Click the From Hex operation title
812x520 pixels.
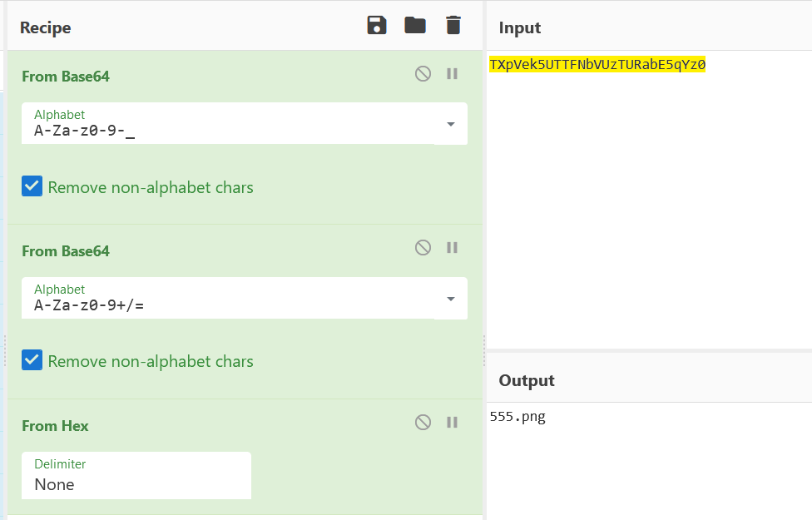[55, 426]
